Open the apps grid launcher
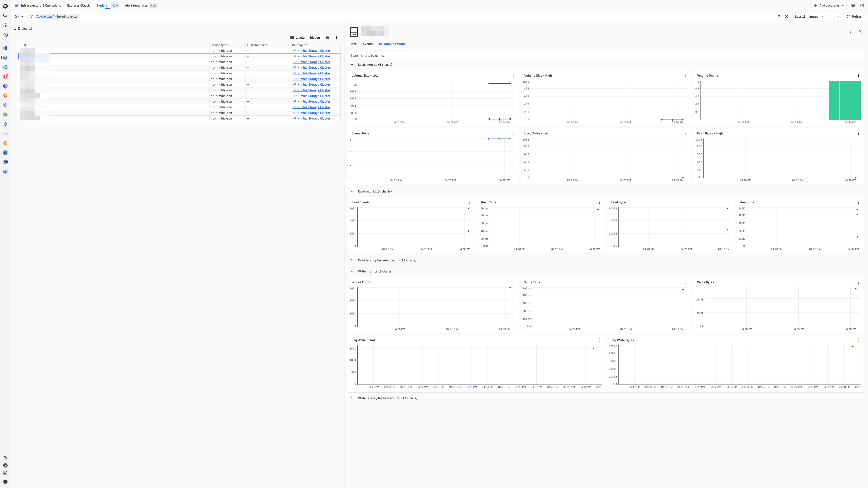 click(x=5, y=25)
